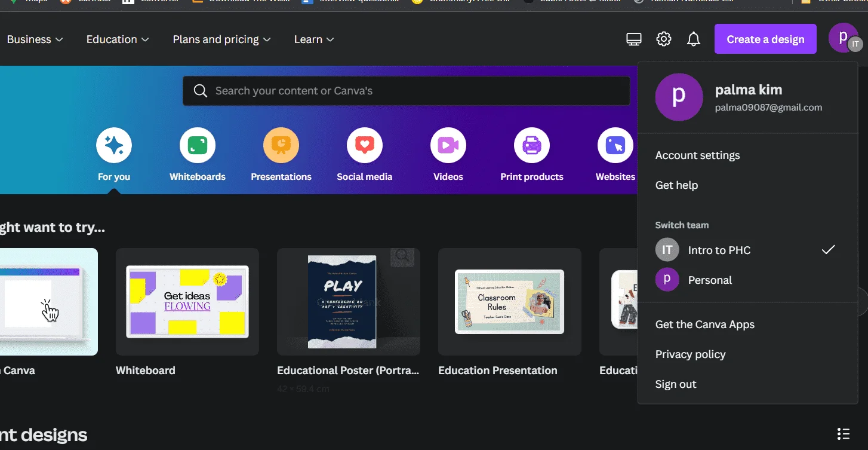Open the Education Presentation thumbnail
Viewport: 868px width, 450px height.
point(510,302)
